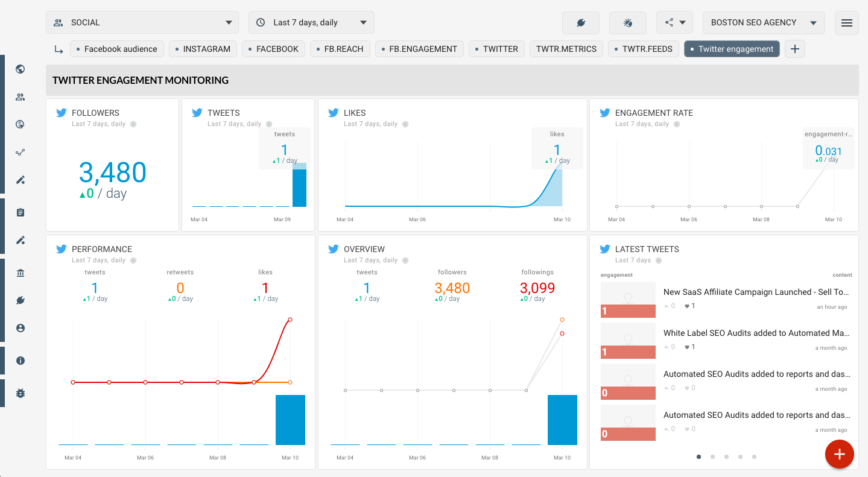Open the hamburger menu button

[x=847, y=22]
